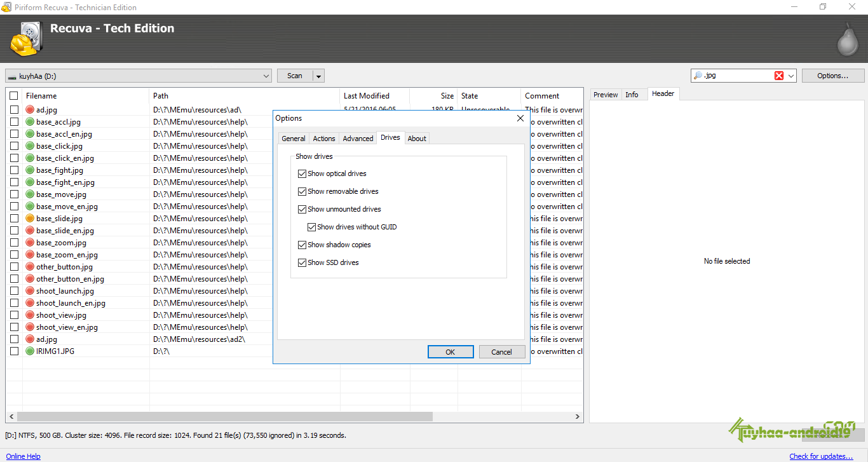The width and height of the screenshot is (868, 462).
Task: Click the Recuva hard-hat drive logo
Action: point(27,39)
